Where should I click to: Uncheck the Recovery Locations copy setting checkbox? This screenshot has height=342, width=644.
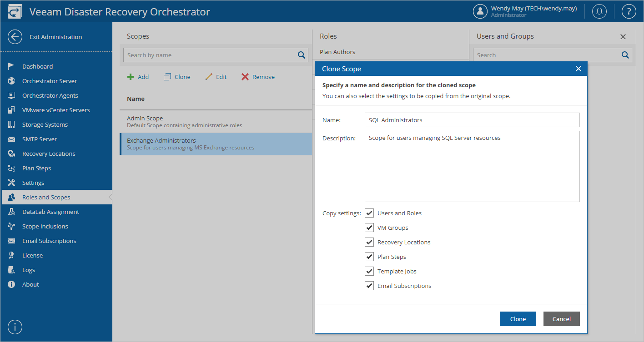[369, 242]
